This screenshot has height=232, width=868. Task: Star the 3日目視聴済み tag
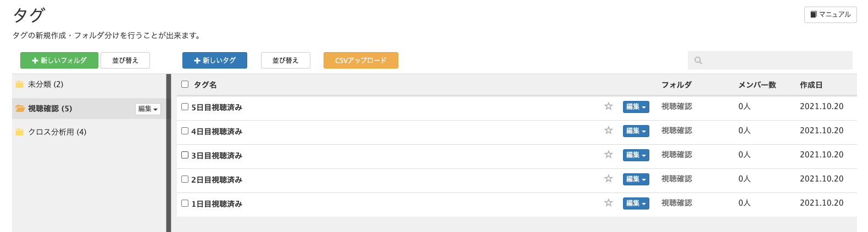coord(608,155)
